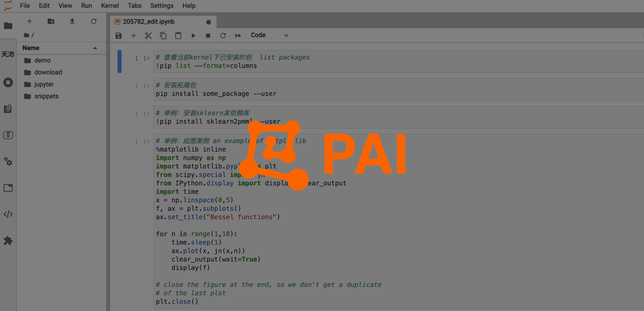Click the "%matplotlib inline" line

[x=190, y=149]
